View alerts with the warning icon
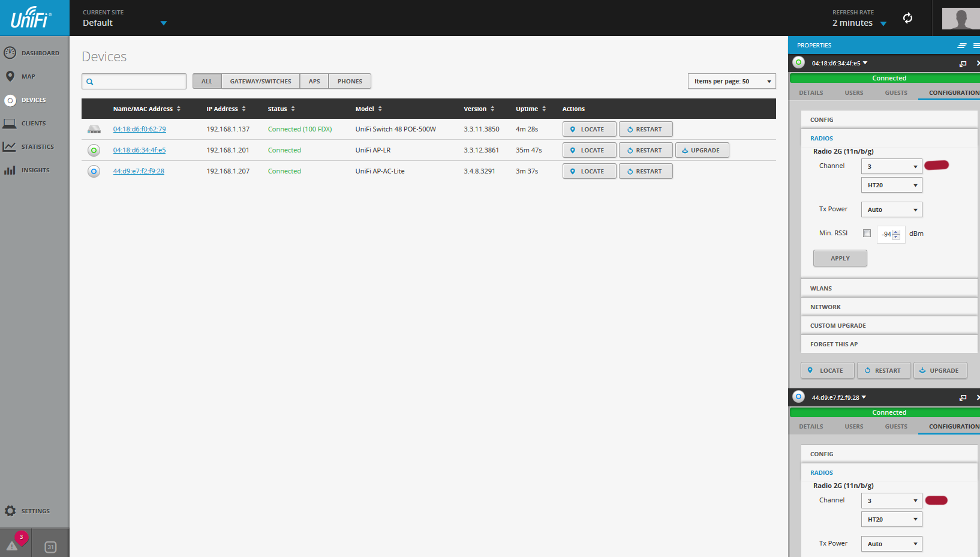980x557 pixels. [x=12, y=546]
